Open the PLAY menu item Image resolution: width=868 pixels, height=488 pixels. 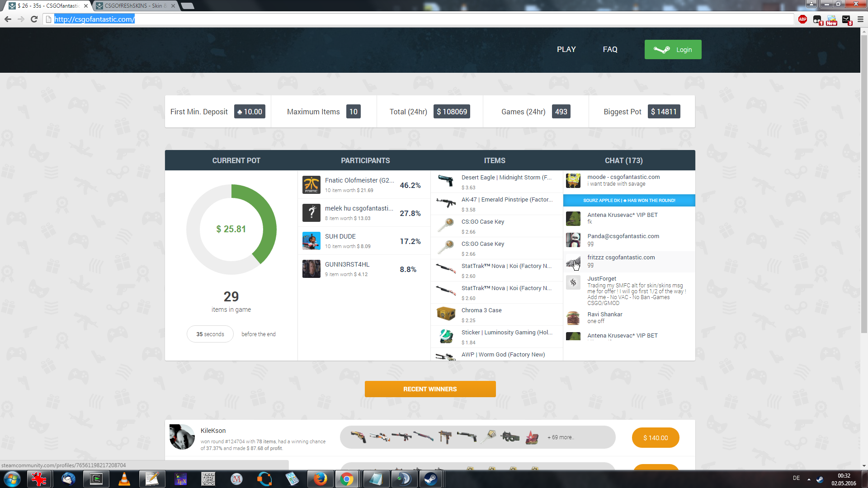point(566,49)
